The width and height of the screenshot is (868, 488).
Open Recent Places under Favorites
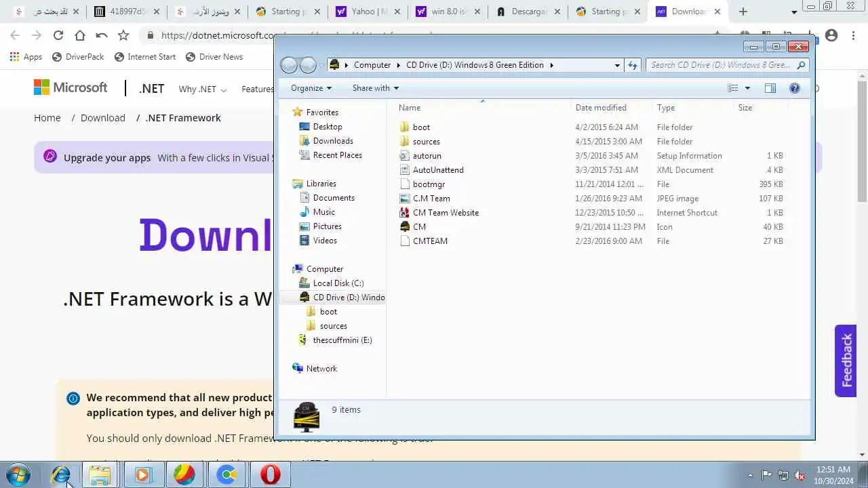click(337, 155)
